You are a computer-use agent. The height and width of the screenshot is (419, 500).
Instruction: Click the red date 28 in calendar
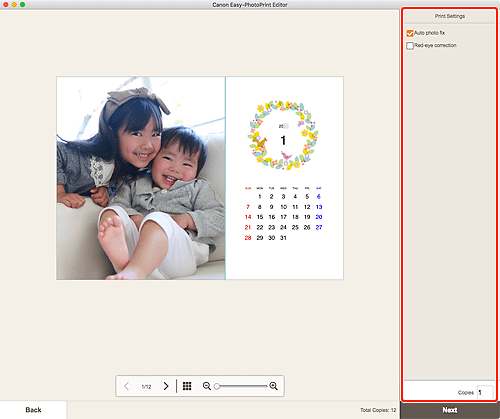pyautogui.click(x=248, y=238)
